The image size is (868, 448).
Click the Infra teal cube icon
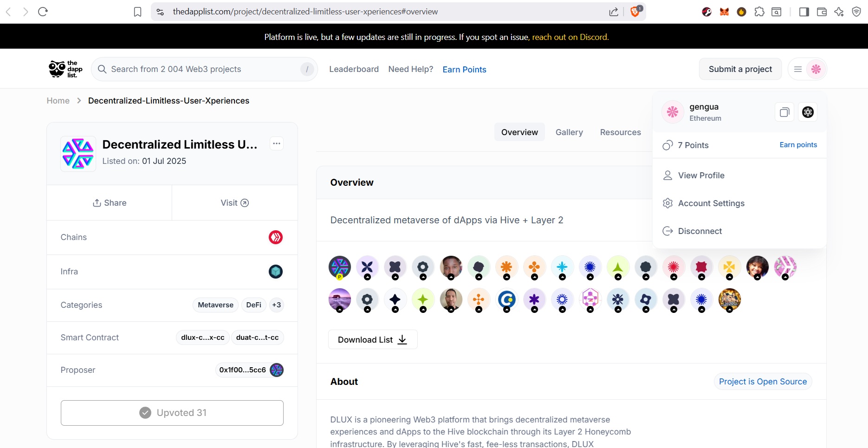(x=276, y=272)
